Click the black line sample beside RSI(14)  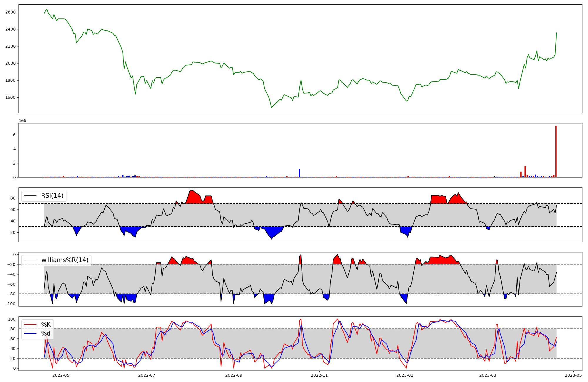pos(30,196)
